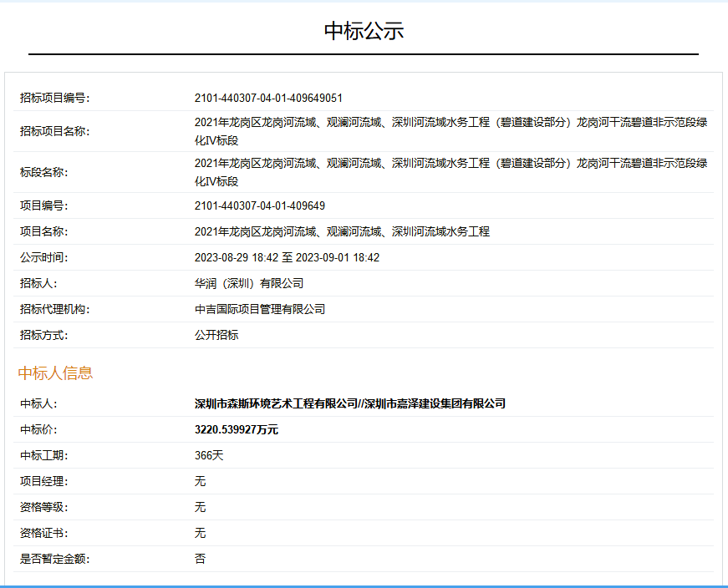Click the 项目名称 value text
Screen dimensions: 728x588
pyautogui.click(x=342, y=231)
